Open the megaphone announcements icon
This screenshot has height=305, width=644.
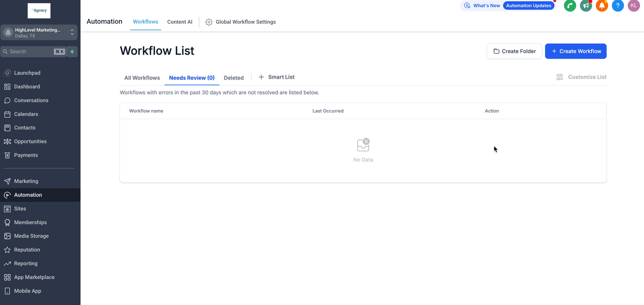pyautogui.click(x=586, y=5)
